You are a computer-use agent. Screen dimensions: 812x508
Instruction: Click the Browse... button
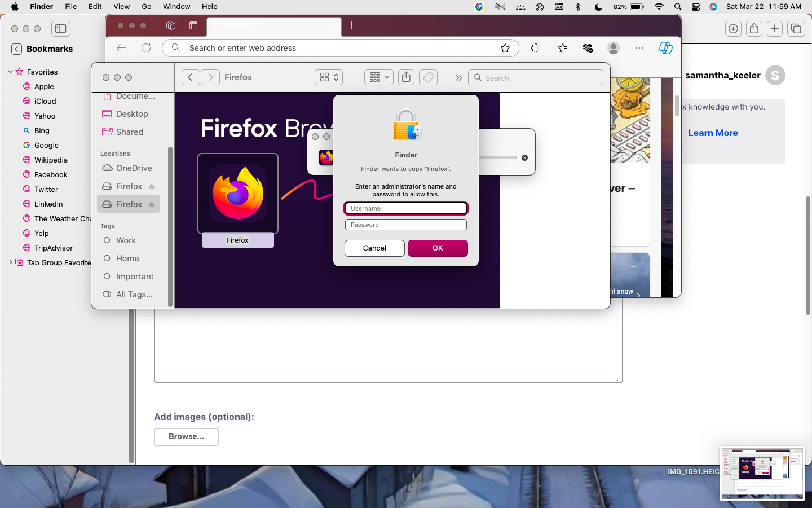click(186, 436)
